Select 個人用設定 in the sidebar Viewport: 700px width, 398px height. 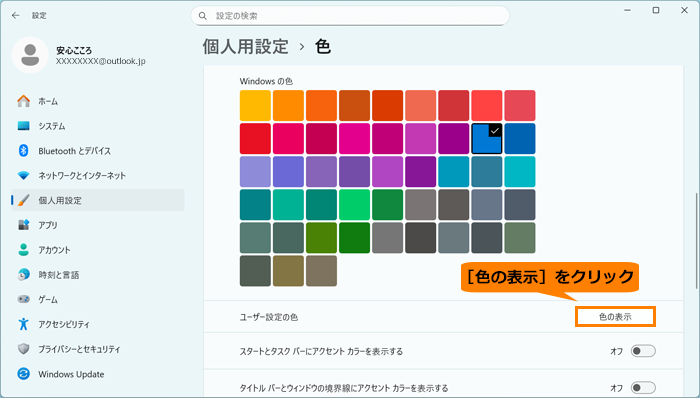tap(97, 200)
